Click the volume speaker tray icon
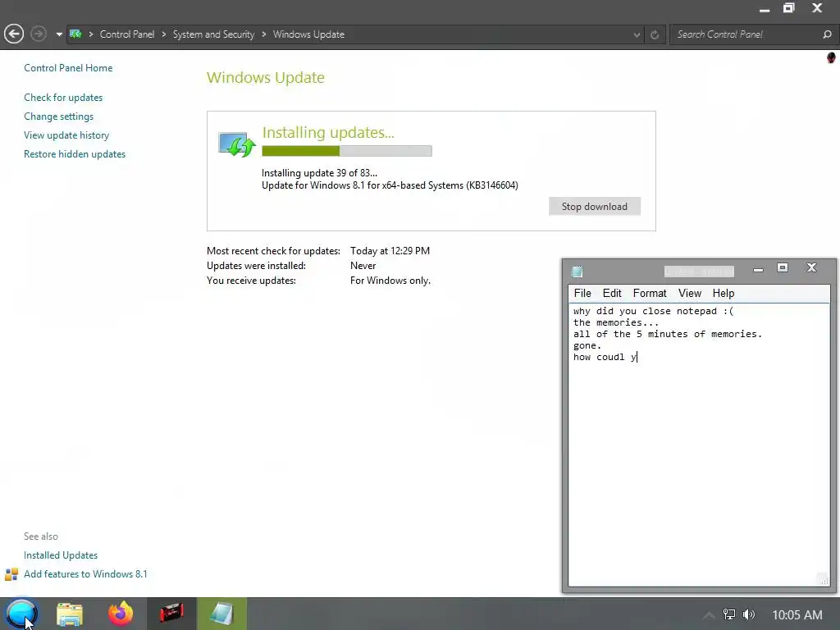Viewport: 840px width, 630px height. tap(749, 614)
